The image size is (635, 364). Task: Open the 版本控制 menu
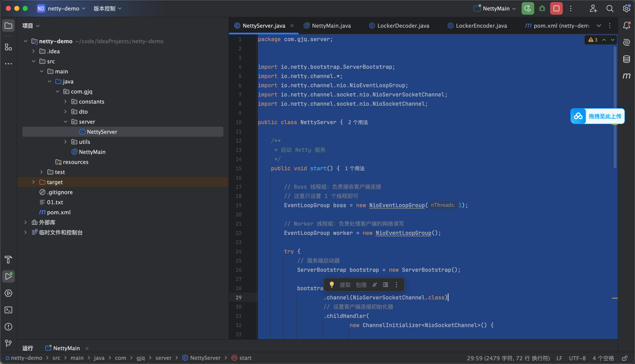point(107,9)
